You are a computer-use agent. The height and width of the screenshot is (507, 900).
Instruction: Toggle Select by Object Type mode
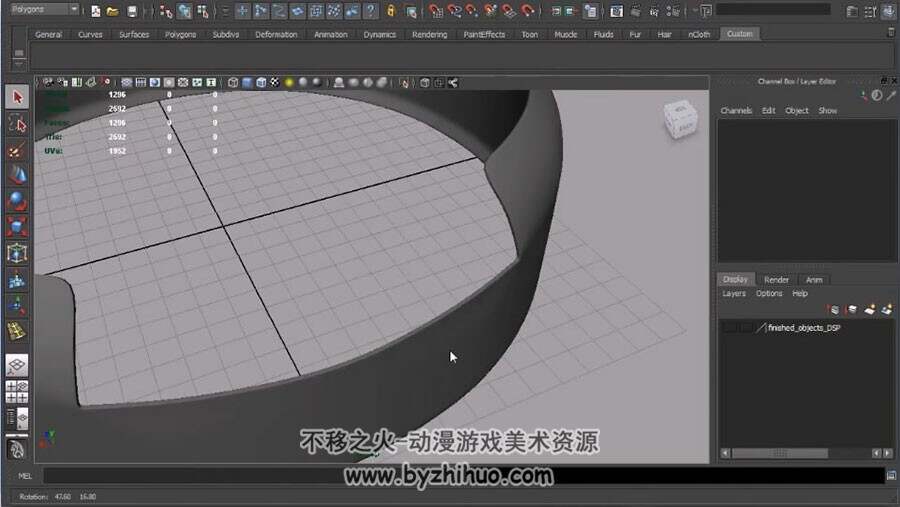pos(184,11)
